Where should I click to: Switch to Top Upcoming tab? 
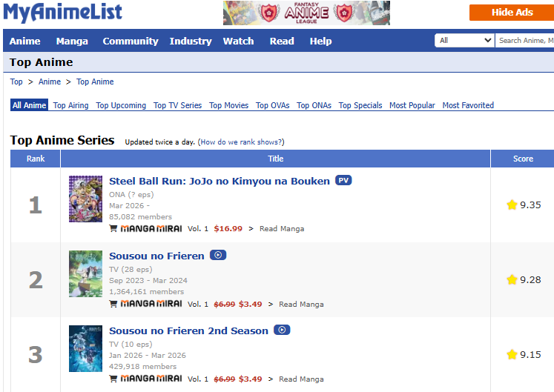[121, 105]
